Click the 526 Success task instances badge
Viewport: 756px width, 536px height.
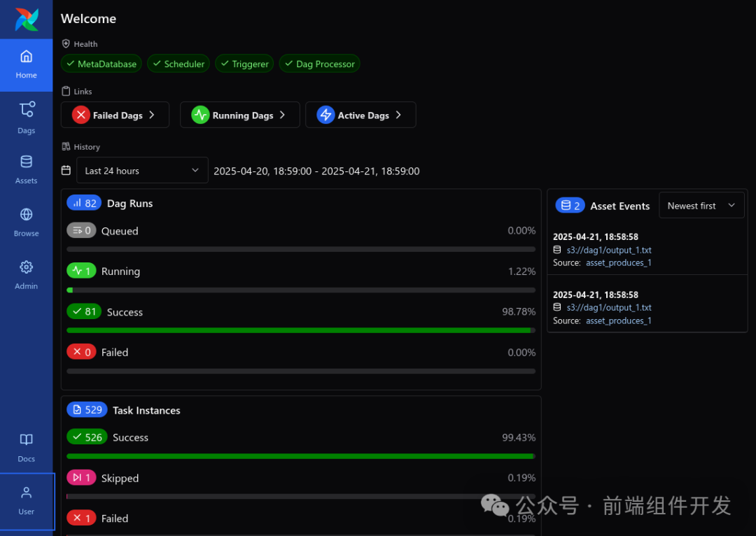(x=87, y=437)
